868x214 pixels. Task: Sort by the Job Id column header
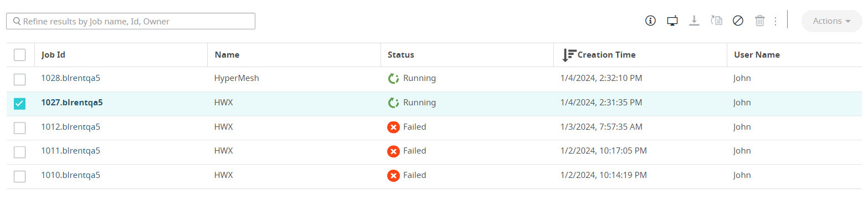[x=53, y=55]
